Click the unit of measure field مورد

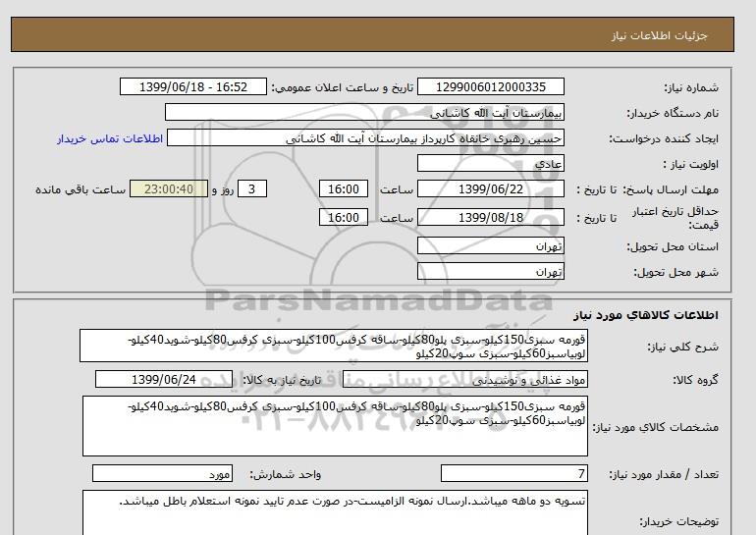pos(162,473)
